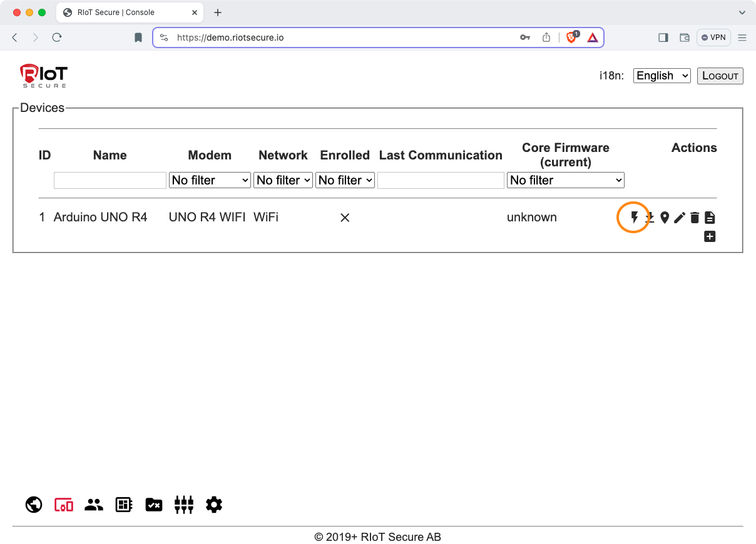756x544 pixels.
Task: Open the globe icon in bottom navigation
Action: point(34,505)
